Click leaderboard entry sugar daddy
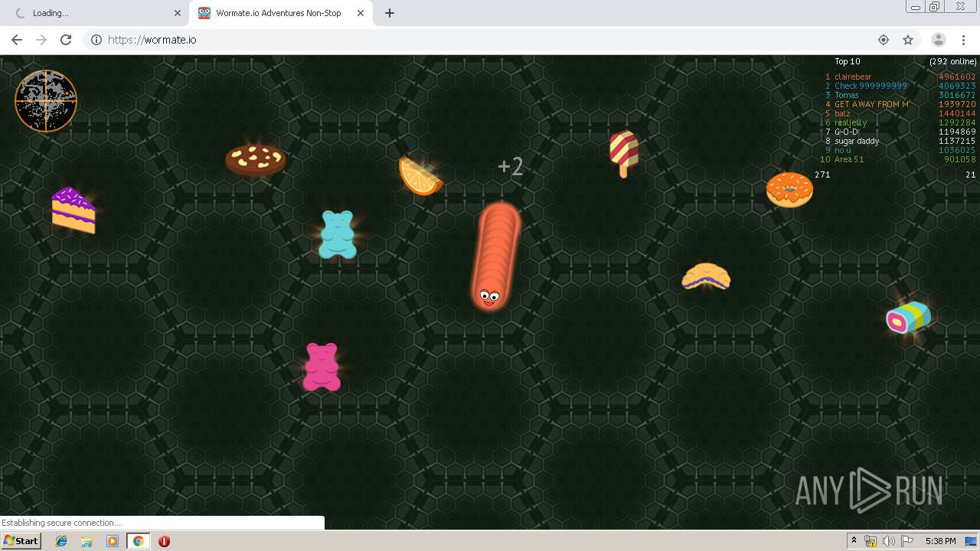The image size is (980, 551). 857,141
